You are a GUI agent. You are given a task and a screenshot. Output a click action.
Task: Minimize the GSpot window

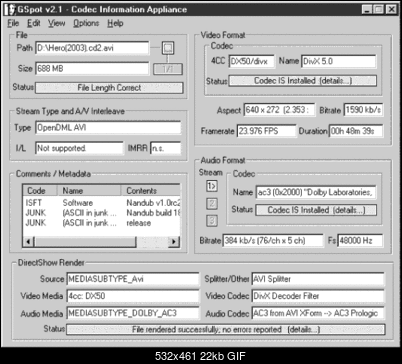[x=368, y=9]
